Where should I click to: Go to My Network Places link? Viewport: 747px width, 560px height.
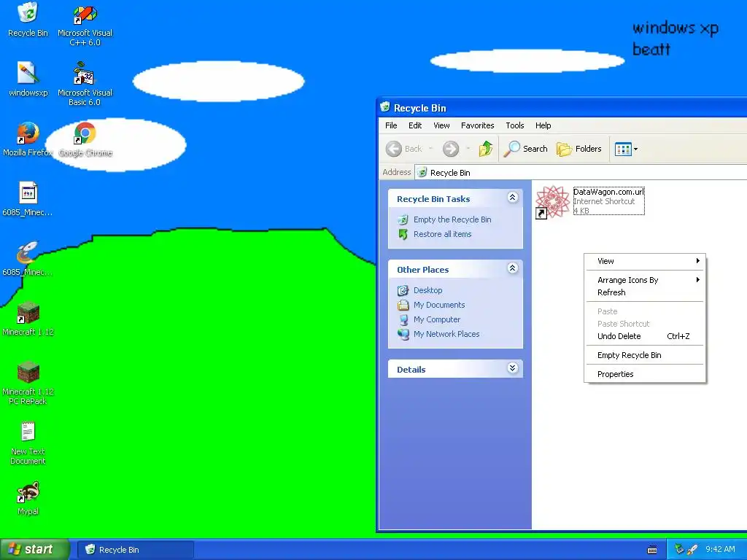tap(446, 334)
